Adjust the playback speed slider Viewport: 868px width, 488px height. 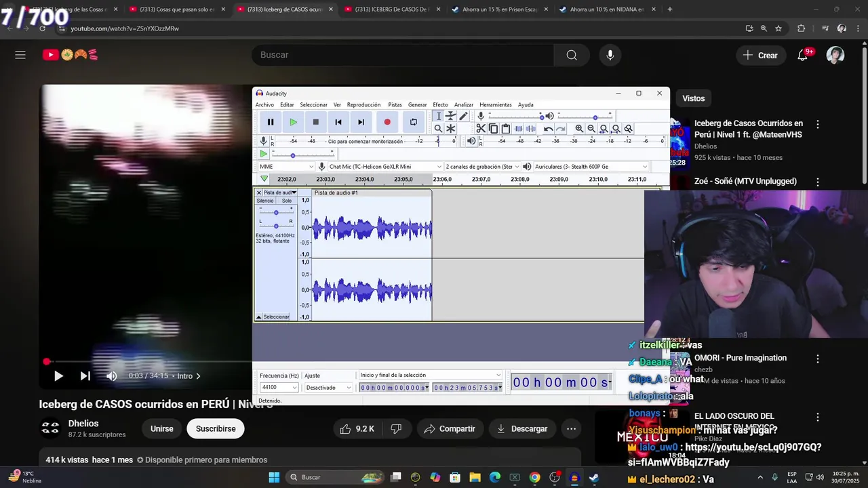coord(303,155)
